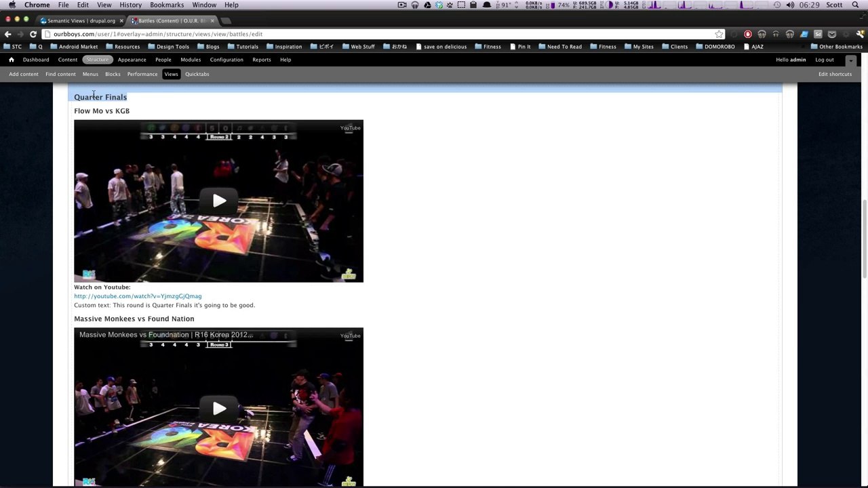The image size is (868, 488).
Task: Open the People admin menu
Action: [163, 60]
